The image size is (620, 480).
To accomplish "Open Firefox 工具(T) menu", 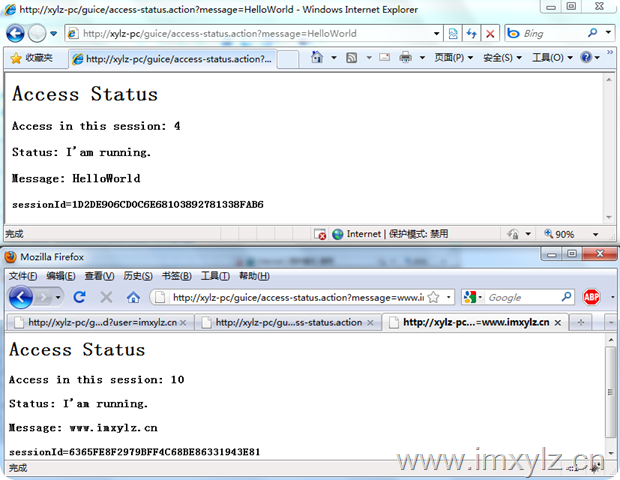I will (215, 276).
